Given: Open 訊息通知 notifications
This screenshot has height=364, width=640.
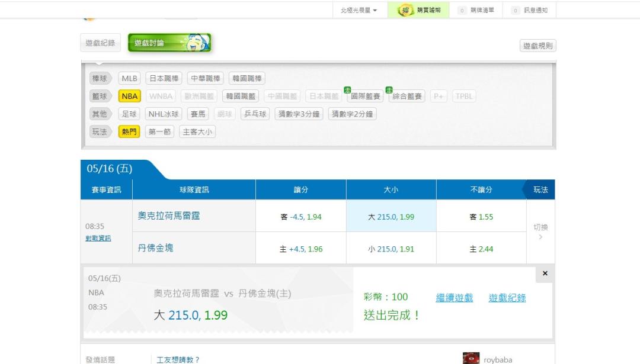Looking at the screenshot, I should pos(530,10).
